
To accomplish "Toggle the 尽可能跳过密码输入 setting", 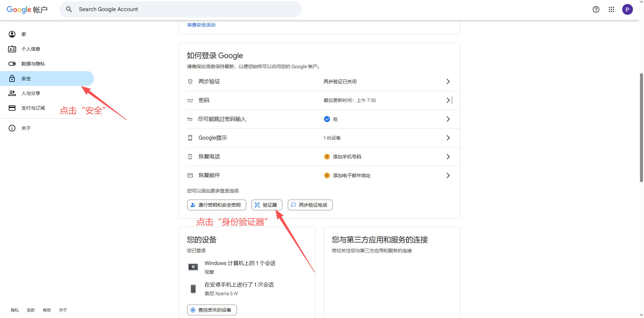I will pyautogui.click(x=327, y=119).
